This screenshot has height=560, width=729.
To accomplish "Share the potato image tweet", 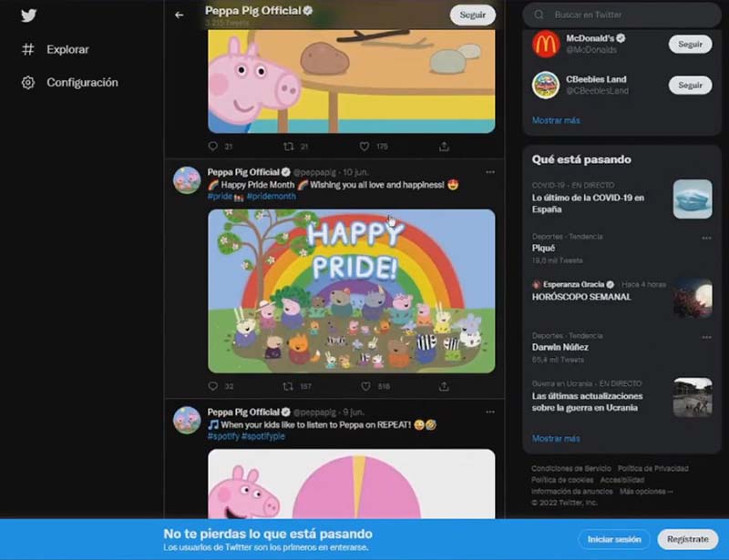I will 444,147.
